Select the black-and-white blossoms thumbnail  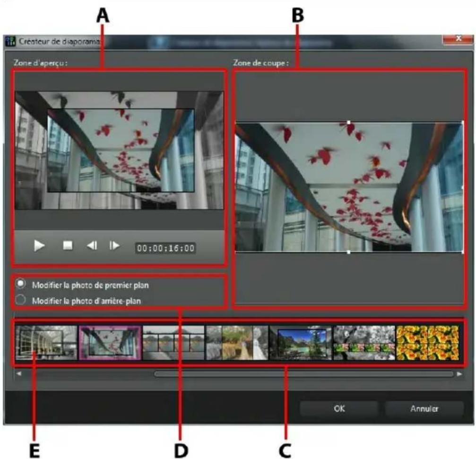click(364, 342)
